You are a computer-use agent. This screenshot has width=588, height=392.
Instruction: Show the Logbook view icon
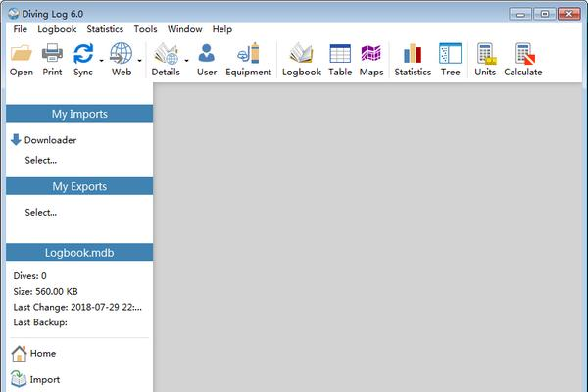[x=301, y=53]
